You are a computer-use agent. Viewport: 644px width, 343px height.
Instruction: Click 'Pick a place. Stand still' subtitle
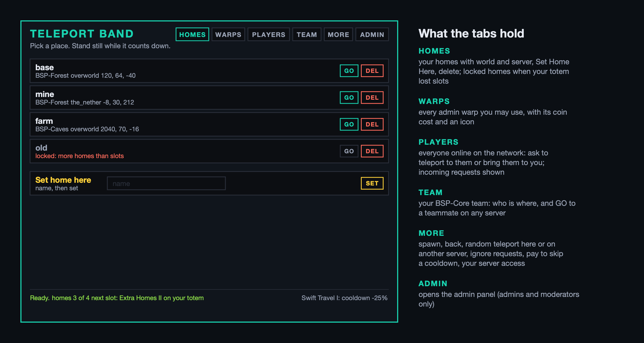coord(100,46)
